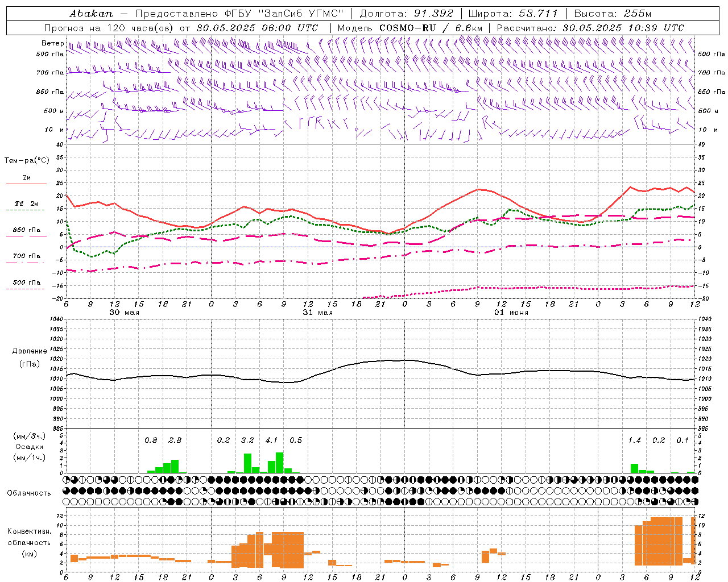Click the latitude value "Широта: 53.711"
This screenshot has height=582, width=728.
point(513,14)
